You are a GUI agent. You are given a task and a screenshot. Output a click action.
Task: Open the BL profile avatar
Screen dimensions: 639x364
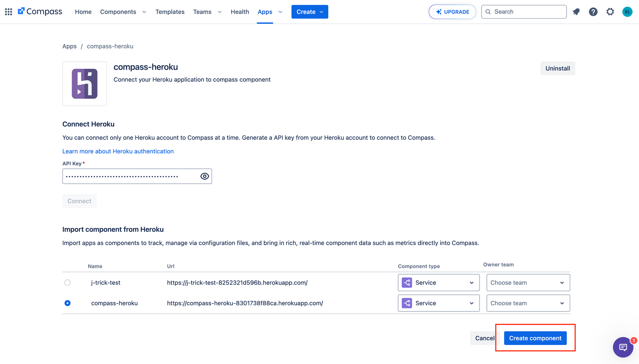[627, 12]
